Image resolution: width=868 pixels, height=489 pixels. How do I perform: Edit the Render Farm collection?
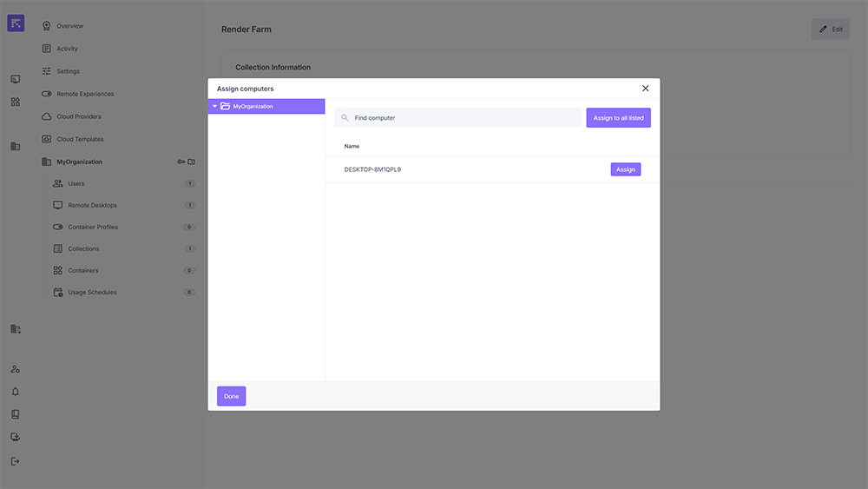pyautogui.click(x=831, y=30)
